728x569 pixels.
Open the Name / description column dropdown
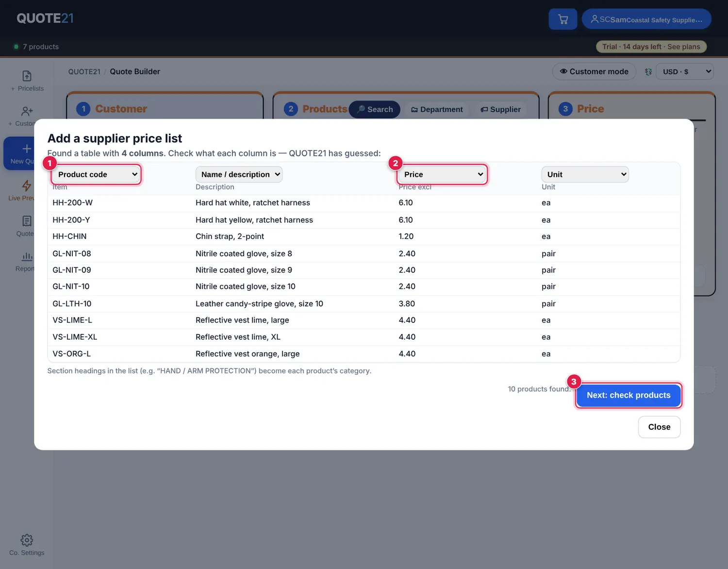tap(239, 174)
